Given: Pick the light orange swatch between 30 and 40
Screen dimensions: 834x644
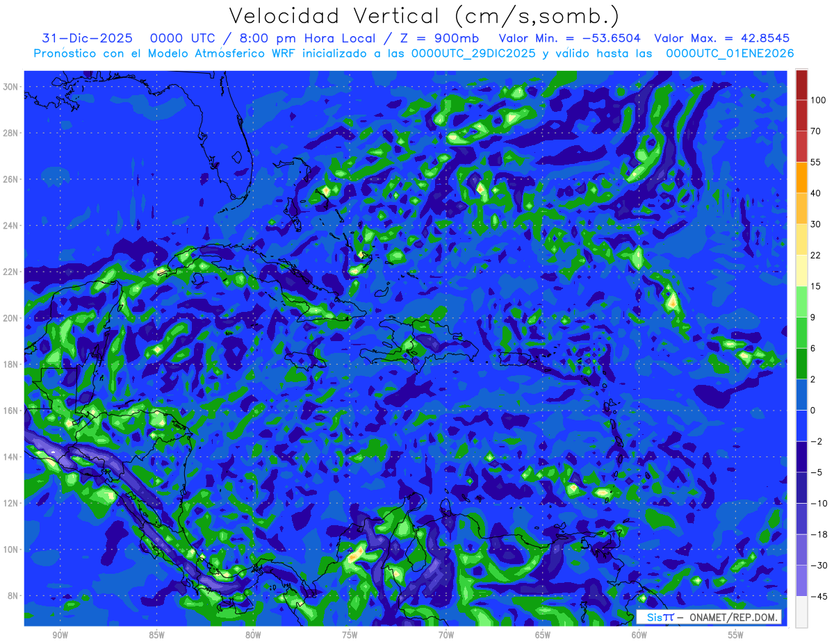Looking at the screenshot, I should 801,208.
